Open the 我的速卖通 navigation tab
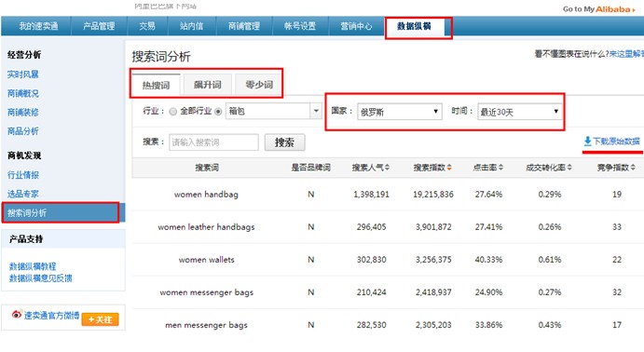This screenshot has height=352, width=644. (x=38, y=26)
